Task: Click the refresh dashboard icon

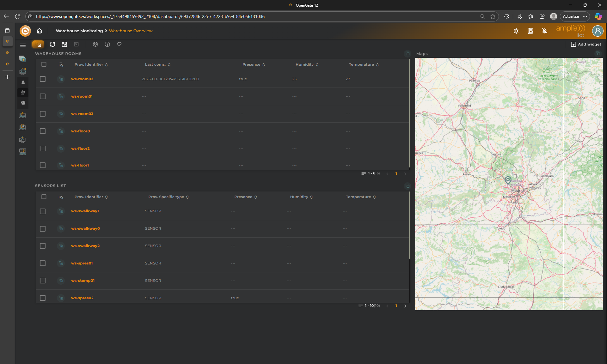Action: point(52,44)
